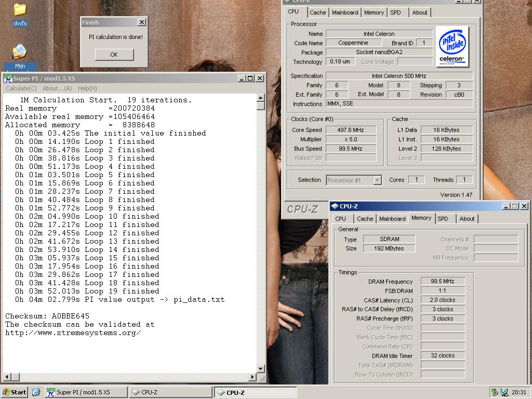Click the FSB:DRAM value 1:1
Screen dimensions: 532x399
443,290
